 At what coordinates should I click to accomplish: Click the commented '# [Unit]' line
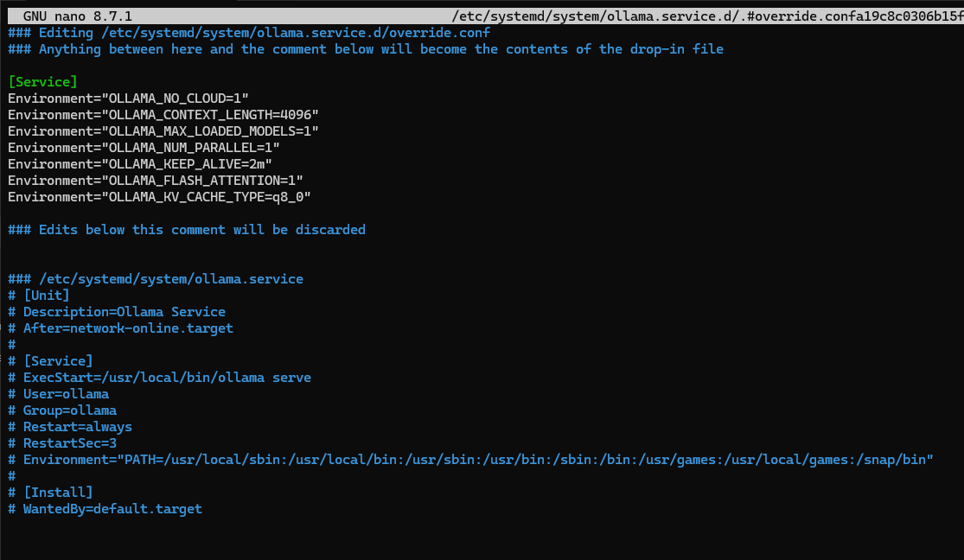39,296
